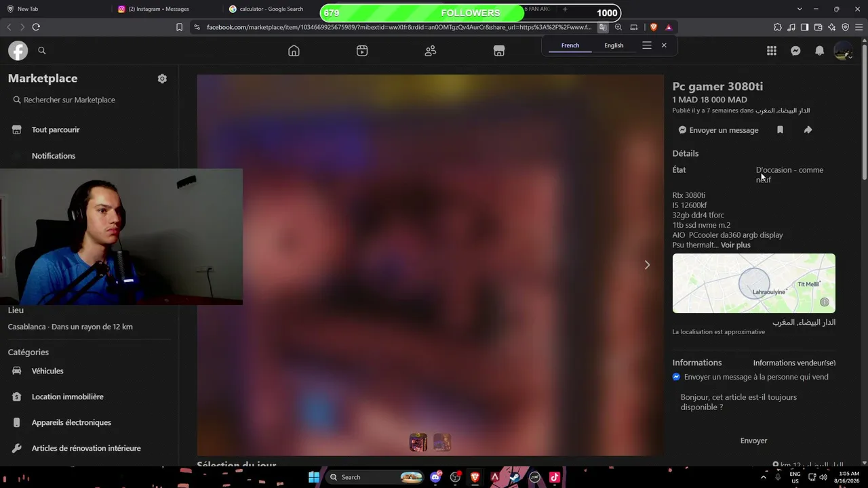
Task: Open the notifications bell
Action: 819,51
